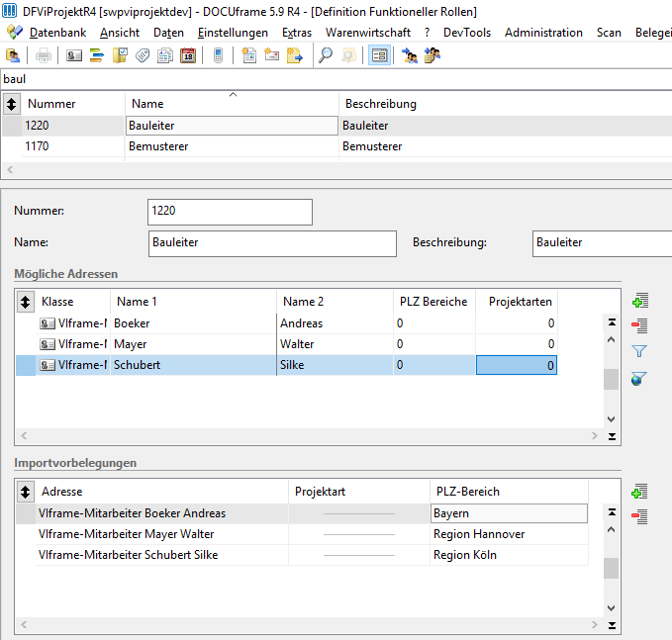Open Projektart dropdown for Schubert Silke row
Viewport: 672px width, 640px height.
click(359, 555)
